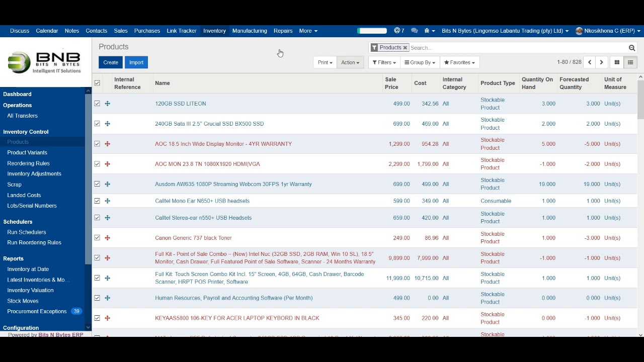Click drag handle for Touch Screen Combo Kit
644x362 pixels.
coord(107,278)
